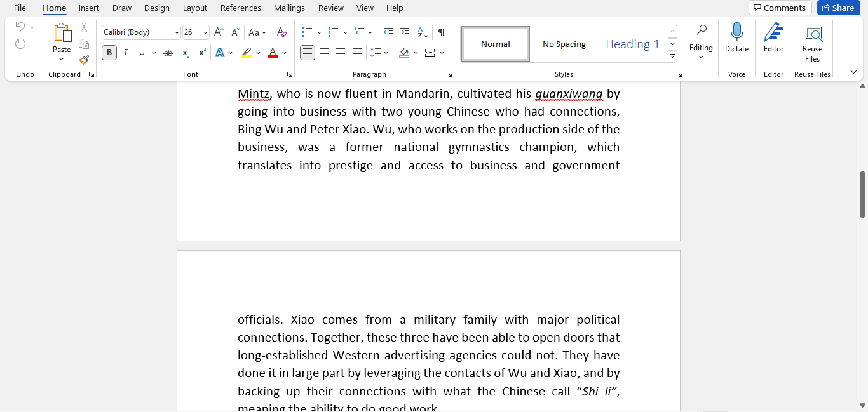
Task: Apply the red font color swatch
Action: (271, 53)
